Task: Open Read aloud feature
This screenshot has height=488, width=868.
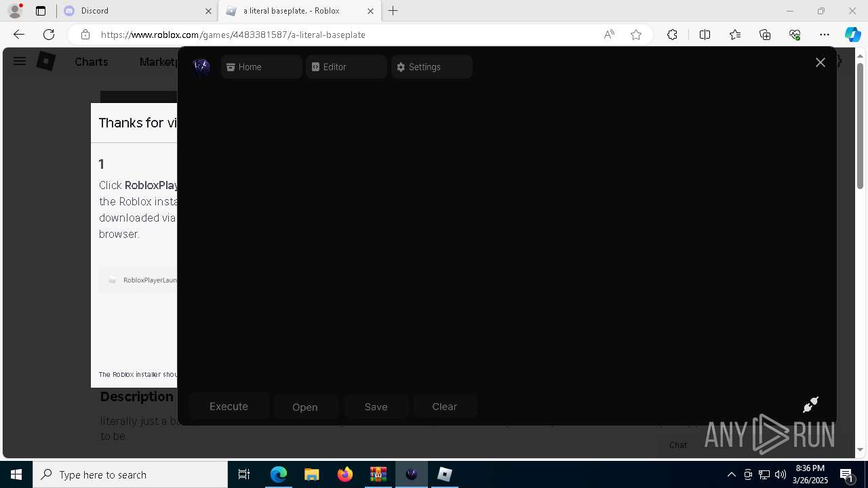Action: [x=609, y=35]
